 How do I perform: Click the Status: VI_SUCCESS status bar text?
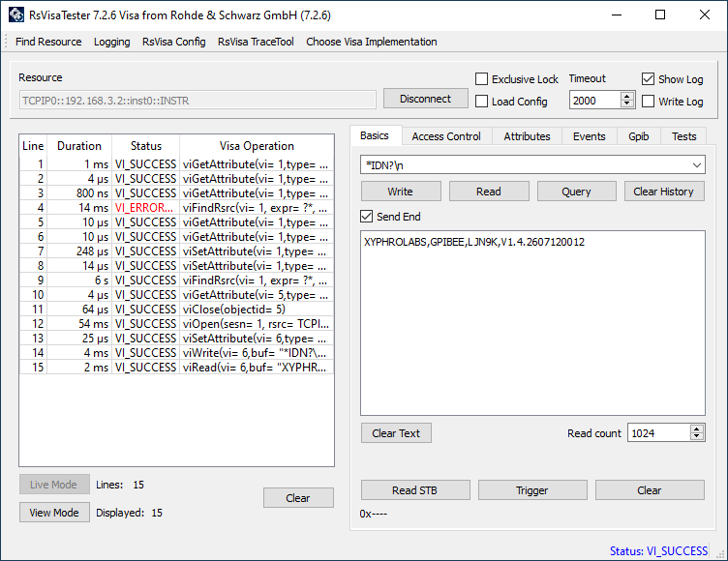point(659,550)
